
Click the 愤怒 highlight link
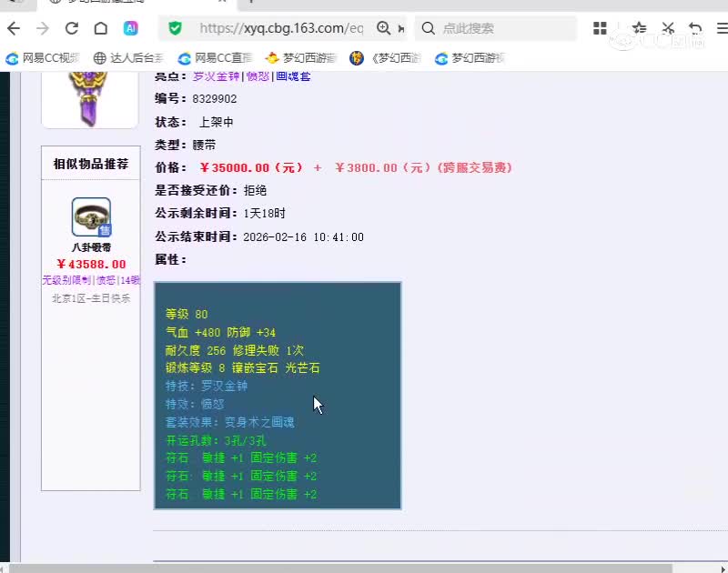point(258,76)
